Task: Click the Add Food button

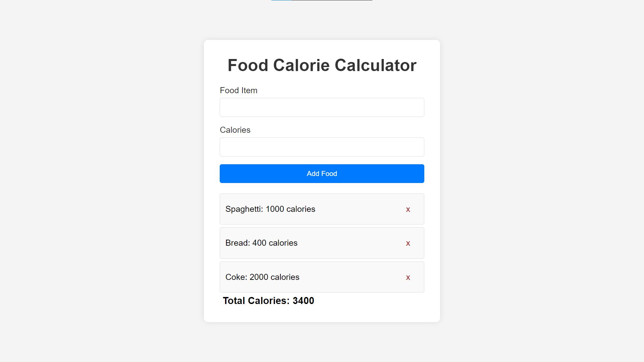Action: pos(322,174)
